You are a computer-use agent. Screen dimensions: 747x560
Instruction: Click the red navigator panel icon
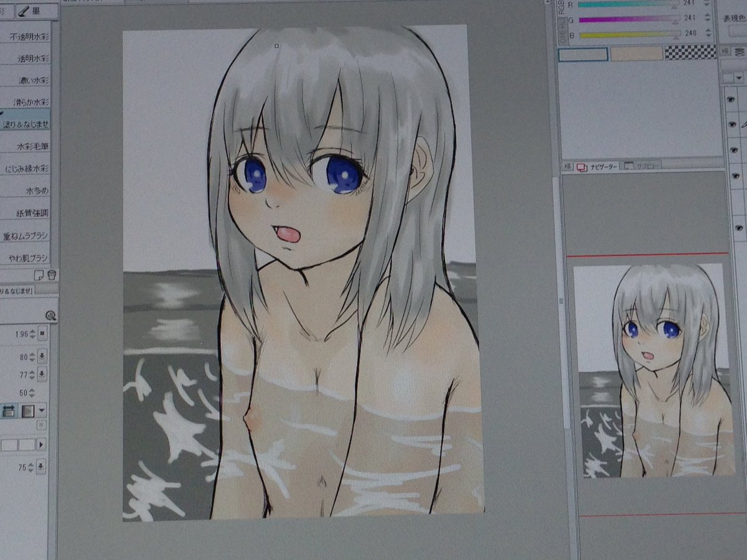pos(582,166)
